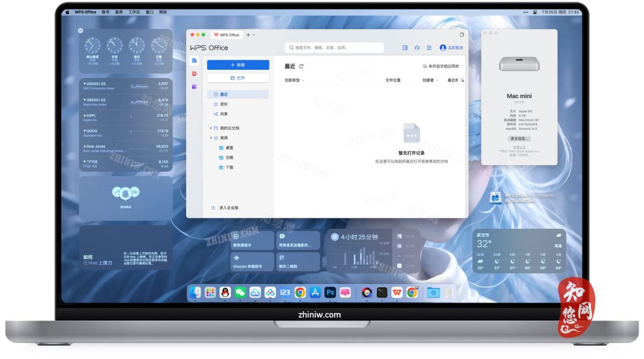The width and height of the screenshot is (644, 359).
Task: Select 共享 in the WPS sidebar
Action: (238, 114)
